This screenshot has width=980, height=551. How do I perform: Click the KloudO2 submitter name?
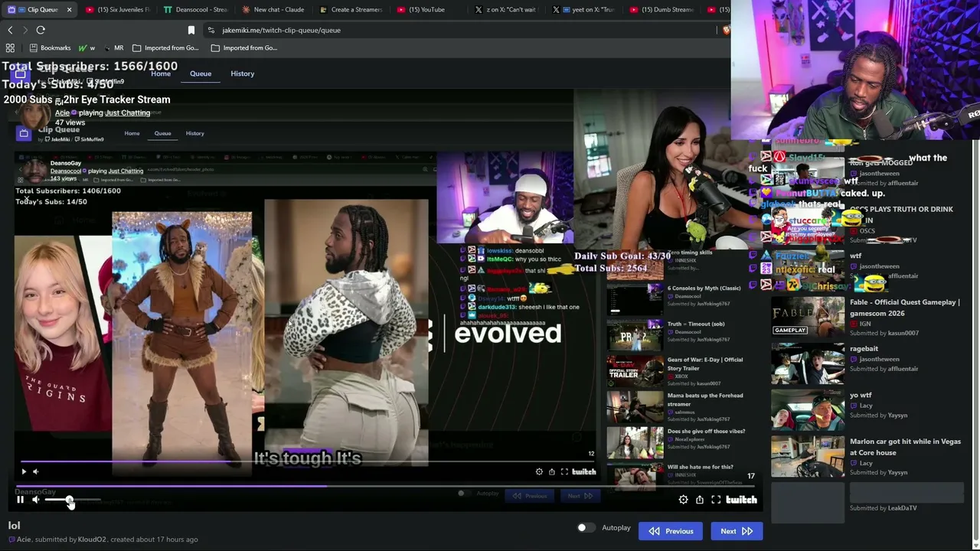coord(92,540)
